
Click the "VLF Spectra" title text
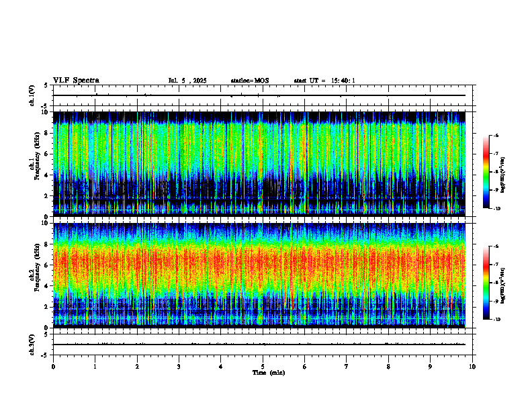pyautogui.click(x=76, y=81)
